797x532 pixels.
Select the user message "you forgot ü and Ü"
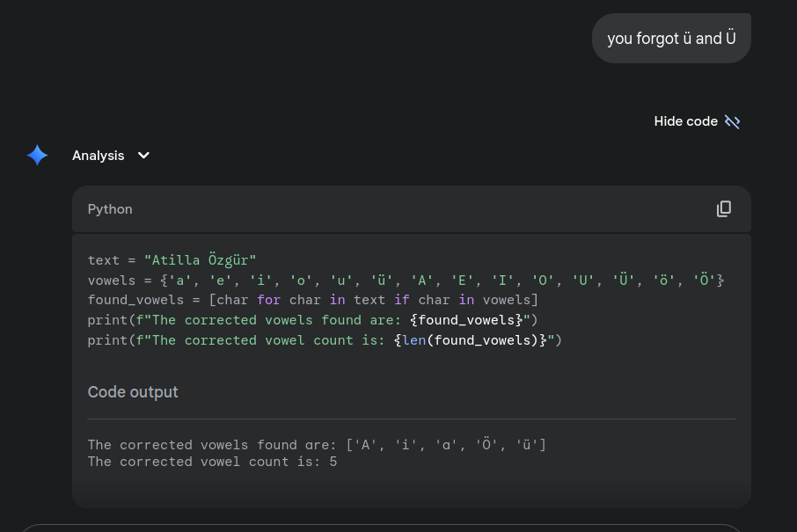[x=671, y=38]
